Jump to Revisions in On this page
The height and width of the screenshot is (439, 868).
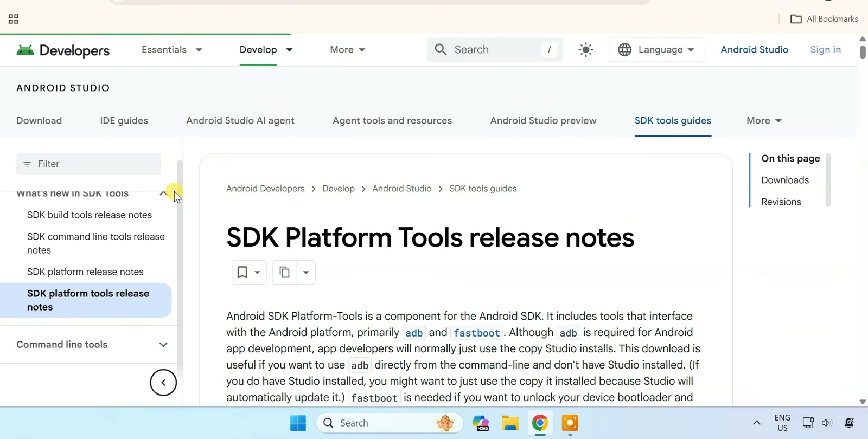(x=781, y=202)
